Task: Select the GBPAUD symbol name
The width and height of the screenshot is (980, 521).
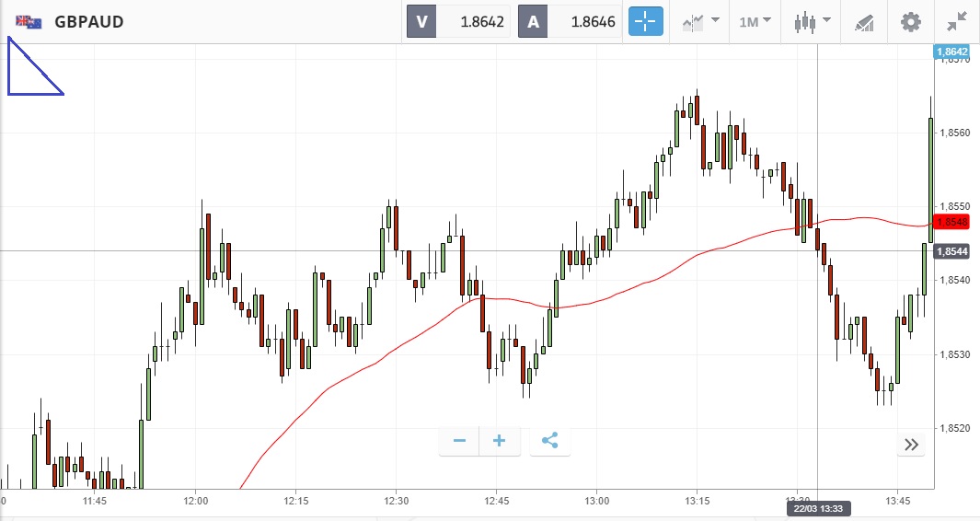Action: point(89,21)
